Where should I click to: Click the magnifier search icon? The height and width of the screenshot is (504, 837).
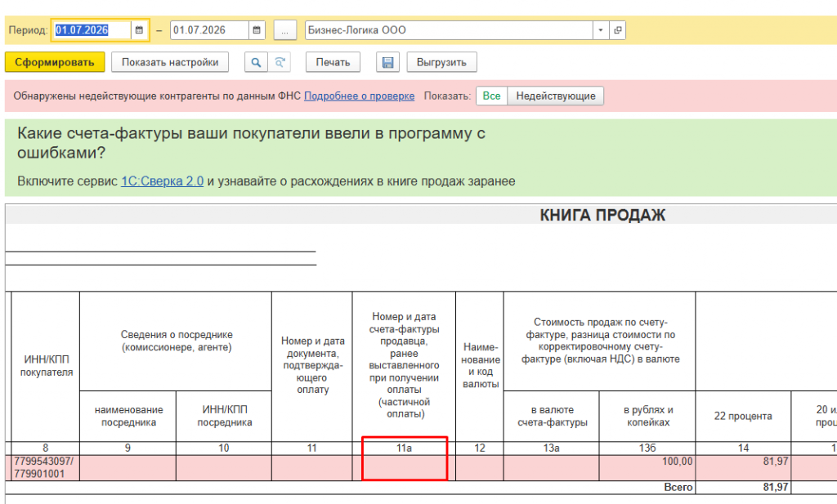coord(256,62)
